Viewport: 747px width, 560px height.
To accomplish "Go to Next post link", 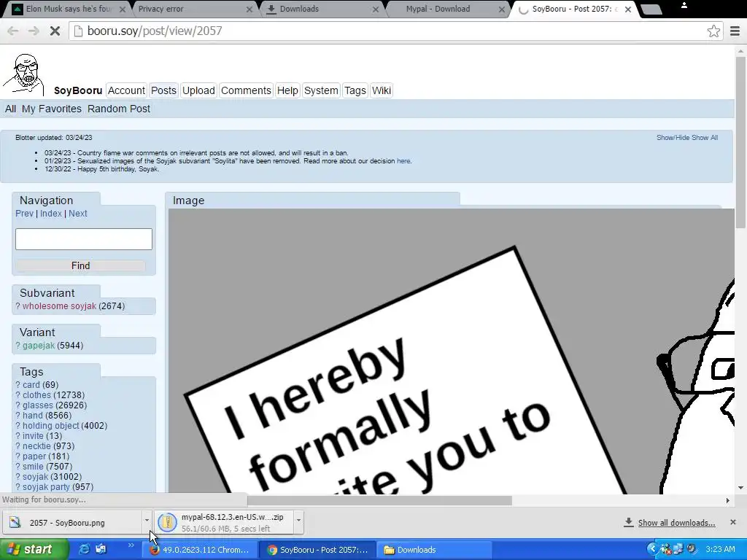I will coord(77,214).
